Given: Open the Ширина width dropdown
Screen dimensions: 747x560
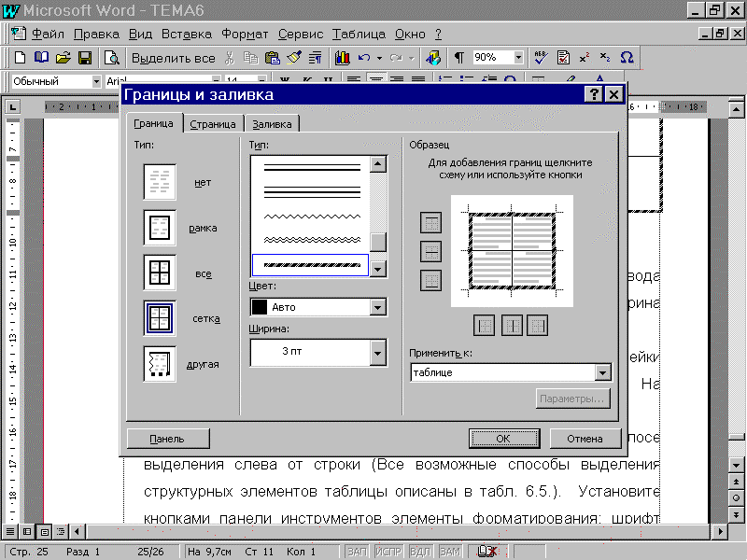Looking at the screenshot, I should (x=378, y=353).
